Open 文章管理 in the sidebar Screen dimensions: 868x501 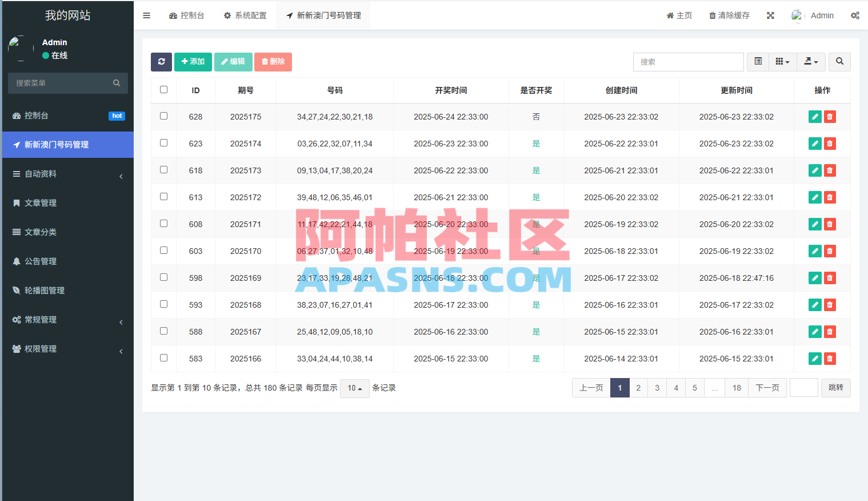(x=68, y=203)
